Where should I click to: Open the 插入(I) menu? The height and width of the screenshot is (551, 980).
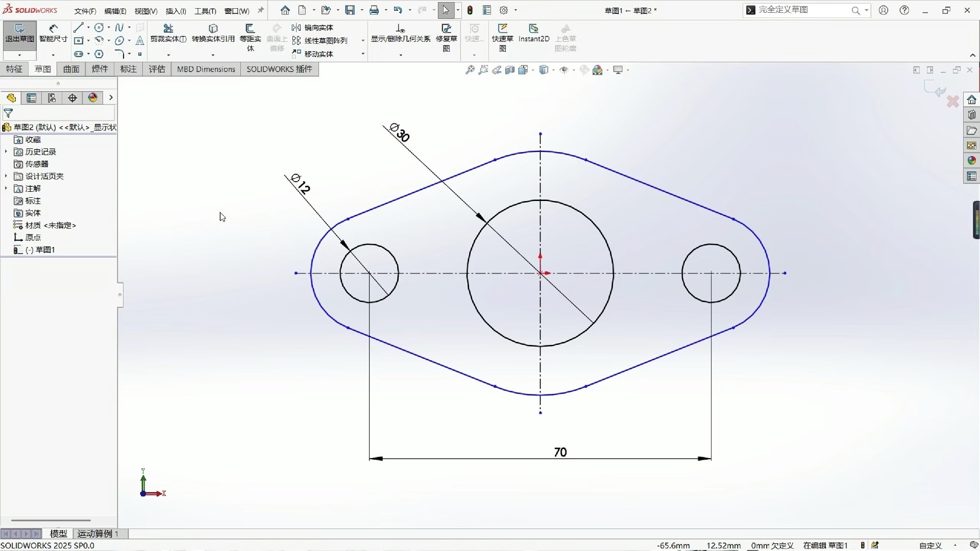pyautogui.click(x=175, y=10)
